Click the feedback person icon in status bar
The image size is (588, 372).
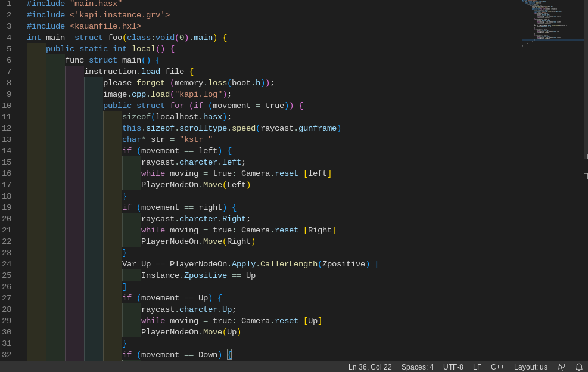click(x=561, y=367)
